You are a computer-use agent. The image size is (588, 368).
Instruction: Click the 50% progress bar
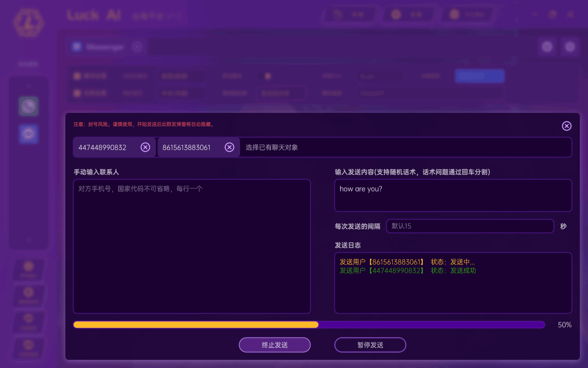pos(309,324)
